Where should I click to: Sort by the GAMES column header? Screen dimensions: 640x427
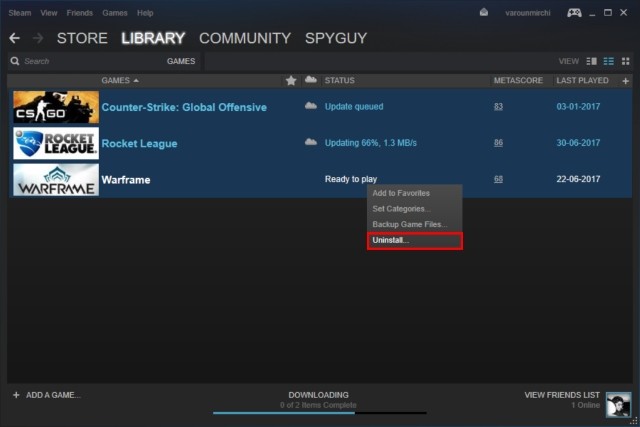click(120, 80)
